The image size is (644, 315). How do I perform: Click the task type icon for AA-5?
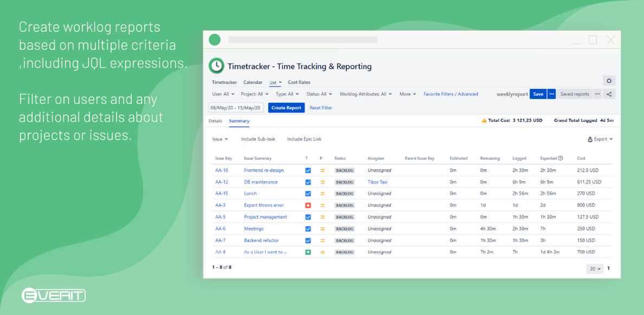(308, 217)
